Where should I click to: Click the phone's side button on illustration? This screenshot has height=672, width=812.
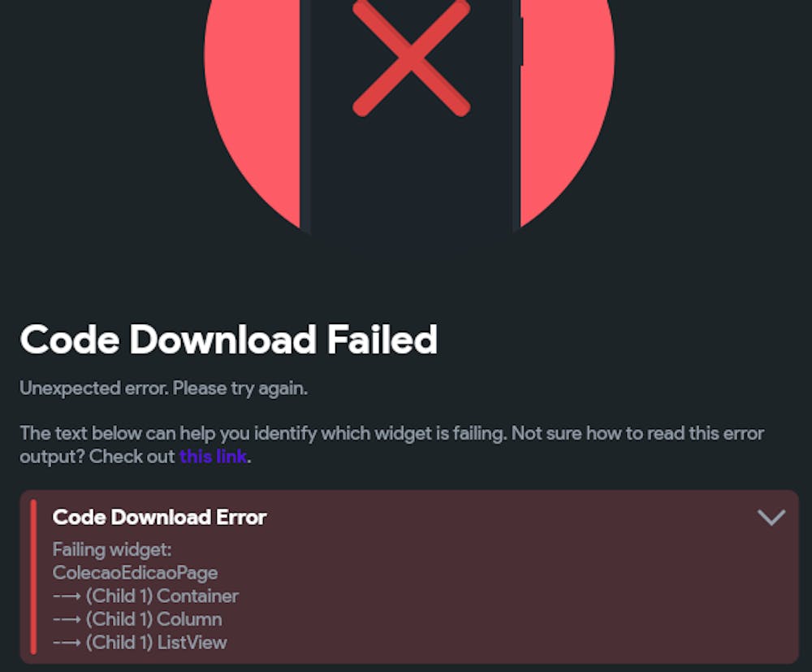521,41
